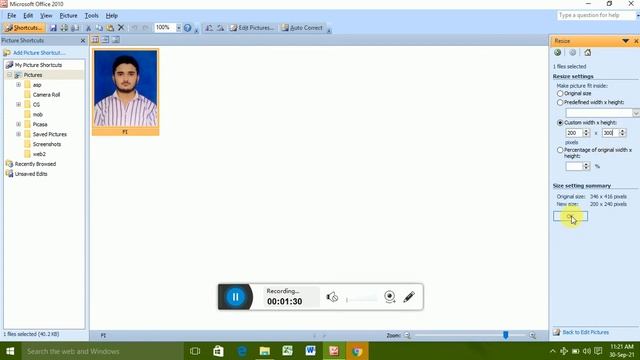Open the File Explorer from the taskbar
Screen dimensions: 640x360
coord(264,351)
